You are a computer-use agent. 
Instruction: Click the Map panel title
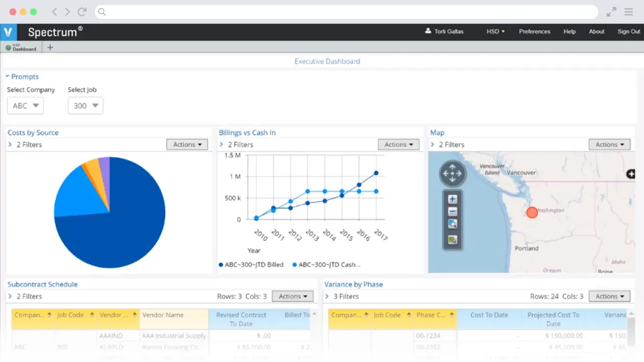[437, 133]
